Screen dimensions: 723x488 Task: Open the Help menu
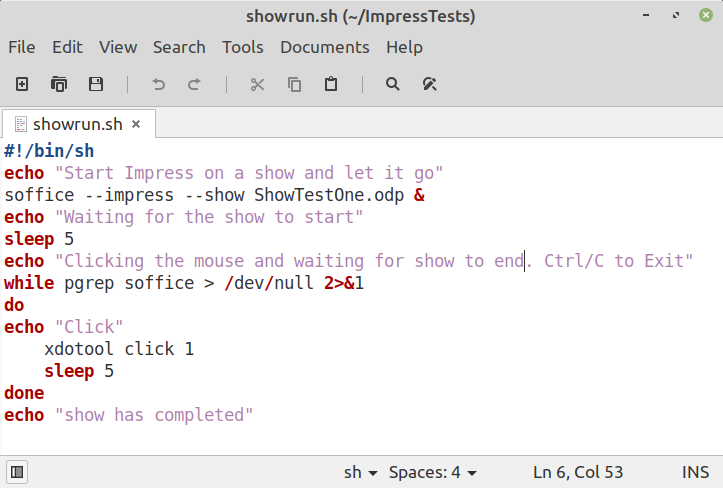404,47
